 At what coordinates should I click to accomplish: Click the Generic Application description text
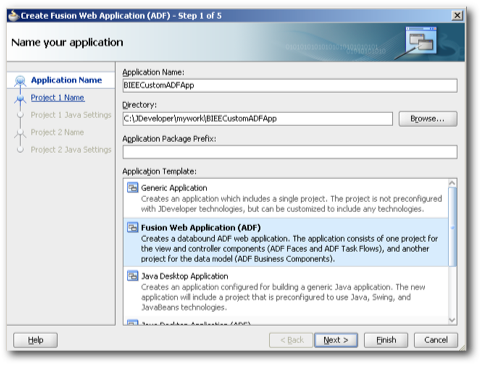pos(291,204)
